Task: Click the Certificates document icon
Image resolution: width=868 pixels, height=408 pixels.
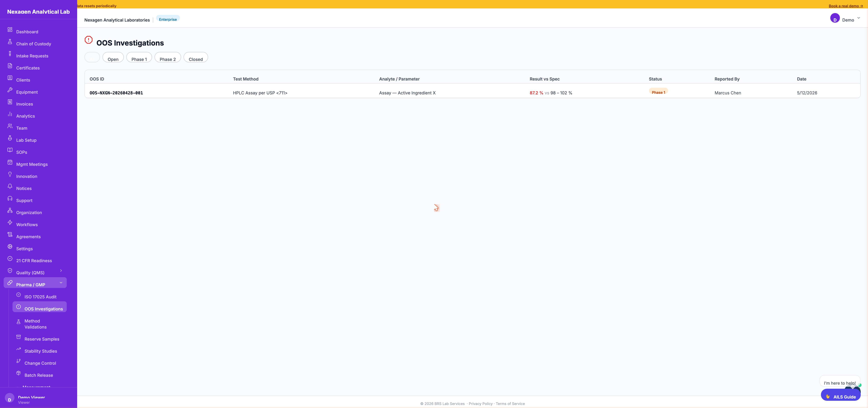Action: click(10, 66)
